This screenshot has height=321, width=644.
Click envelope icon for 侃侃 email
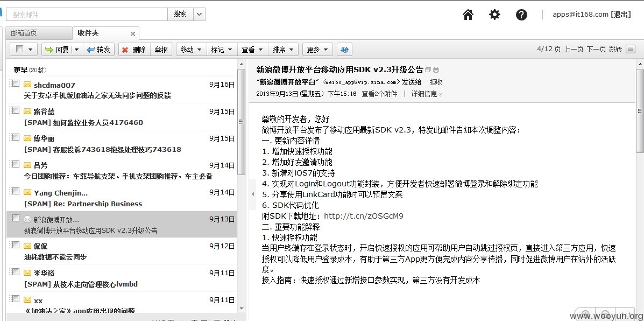click(27, 246)
